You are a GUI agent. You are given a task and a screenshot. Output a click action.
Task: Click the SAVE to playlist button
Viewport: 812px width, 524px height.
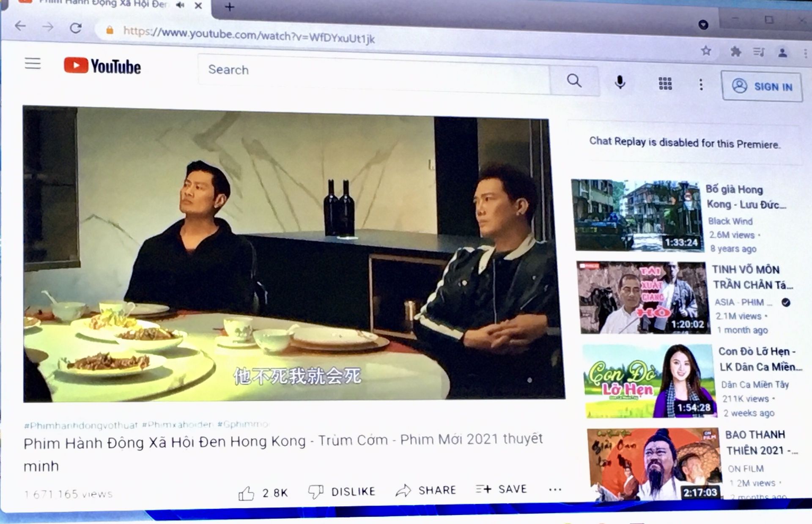tap(501, 489)
